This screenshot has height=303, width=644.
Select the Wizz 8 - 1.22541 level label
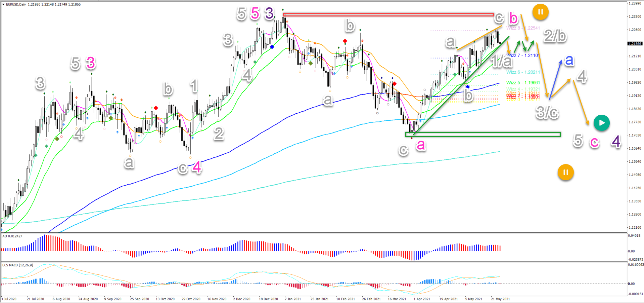(x=523, y=28)
